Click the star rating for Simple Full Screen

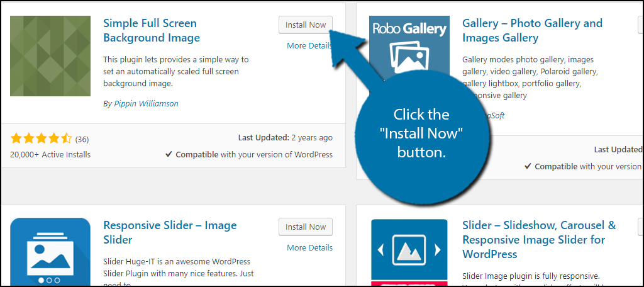pos(41,138)
